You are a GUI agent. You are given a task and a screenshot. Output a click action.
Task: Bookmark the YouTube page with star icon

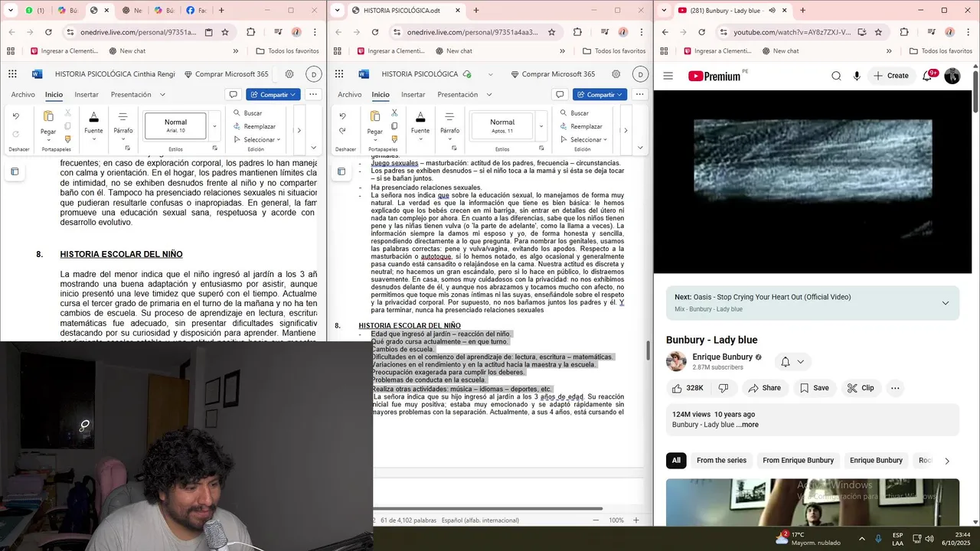pyautogui.click(x=878, y=32)
